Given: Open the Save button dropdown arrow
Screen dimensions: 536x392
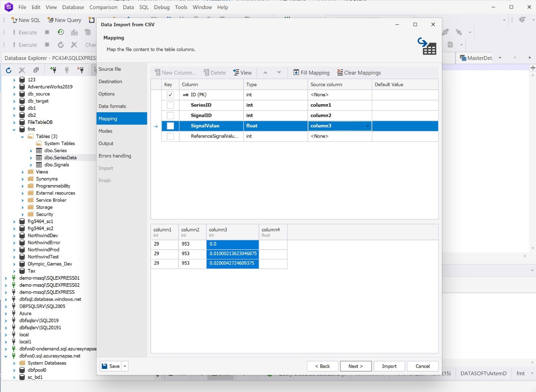Looking at the screenshot, I should pyautogui.click(x=125, y=366).
